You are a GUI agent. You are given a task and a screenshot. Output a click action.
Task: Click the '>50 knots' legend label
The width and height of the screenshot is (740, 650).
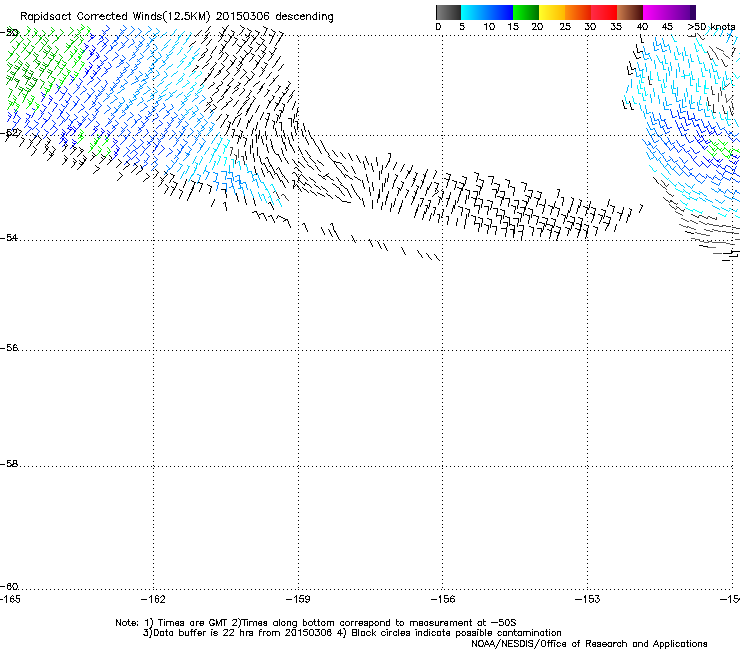(x=711, y=27)
